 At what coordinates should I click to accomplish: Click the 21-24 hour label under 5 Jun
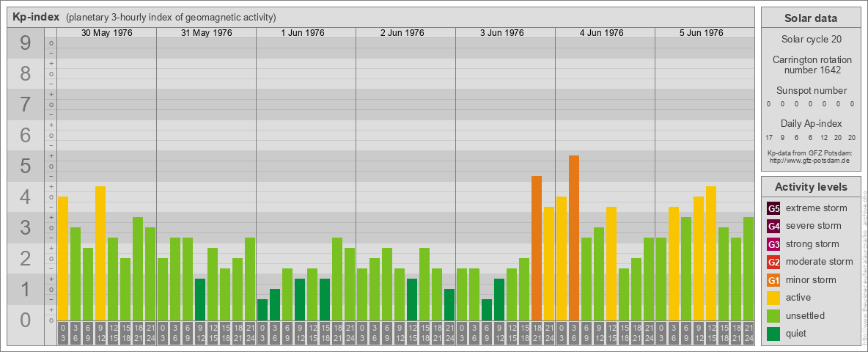[749, 334]
